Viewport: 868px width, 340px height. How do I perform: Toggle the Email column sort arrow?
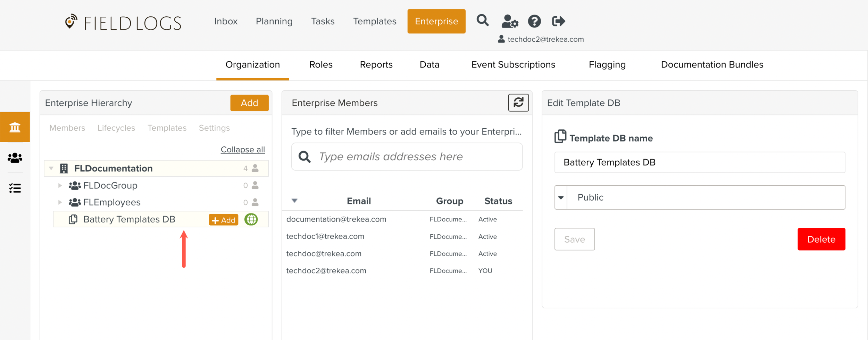[294, 201]
